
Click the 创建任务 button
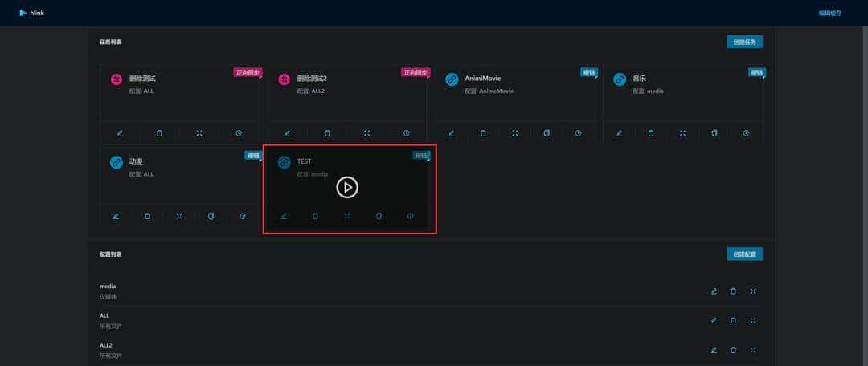point(744,42)
